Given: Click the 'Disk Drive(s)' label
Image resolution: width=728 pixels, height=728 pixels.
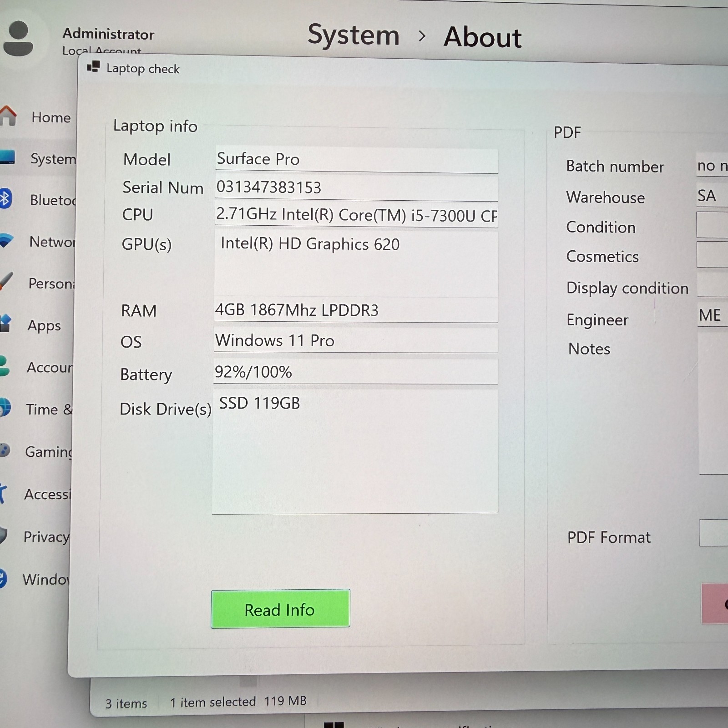Looking at the screenshot, I should click(166, 409).
